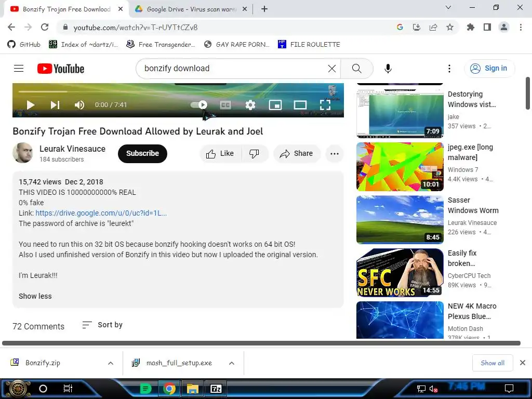
Task: Switch to theater mode
Action: click(300, 105)
